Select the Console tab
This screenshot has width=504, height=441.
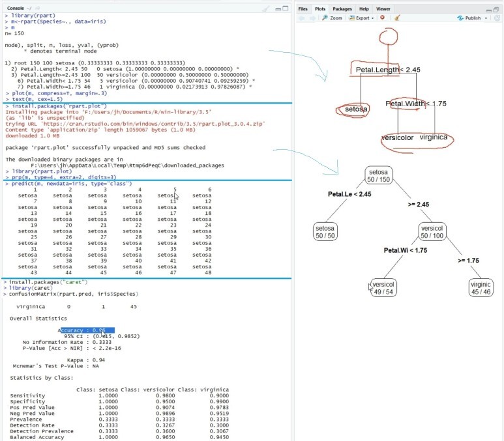pyautogui.click(x=16, y=8)
